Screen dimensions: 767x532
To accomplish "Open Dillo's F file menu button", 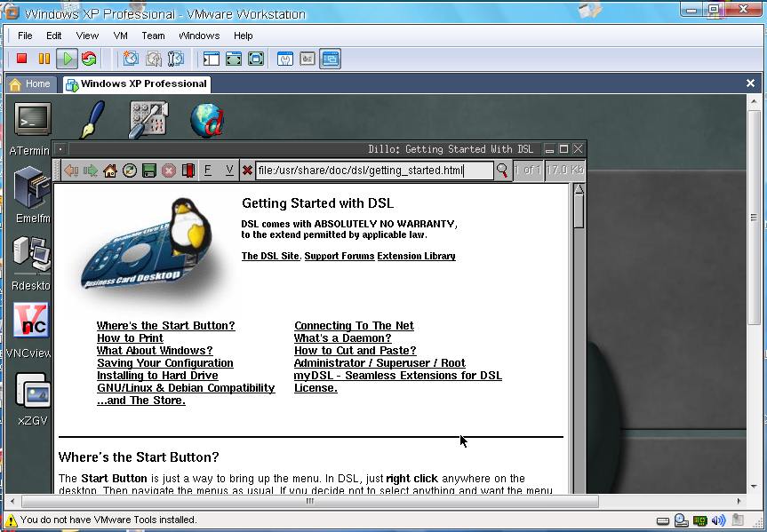I will (207, 171).
